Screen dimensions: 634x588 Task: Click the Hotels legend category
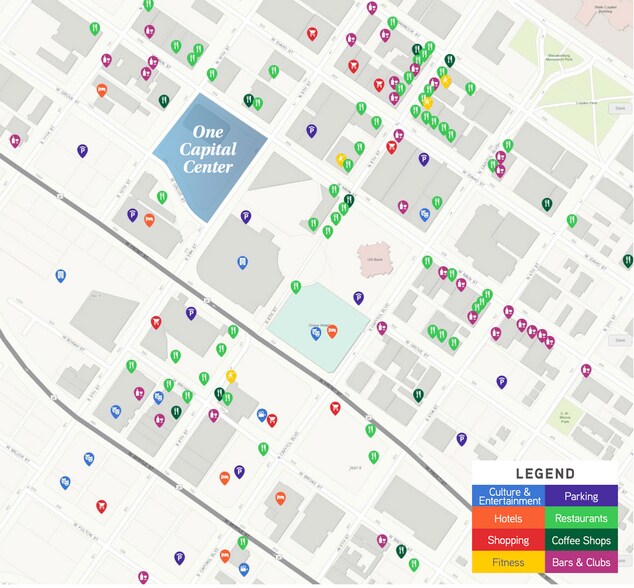pyautogui.click(x=510, y=519)
